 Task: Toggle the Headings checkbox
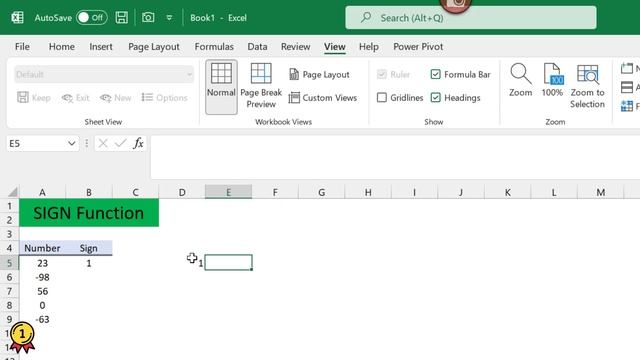pyautogui.click(x=436, y=98)
